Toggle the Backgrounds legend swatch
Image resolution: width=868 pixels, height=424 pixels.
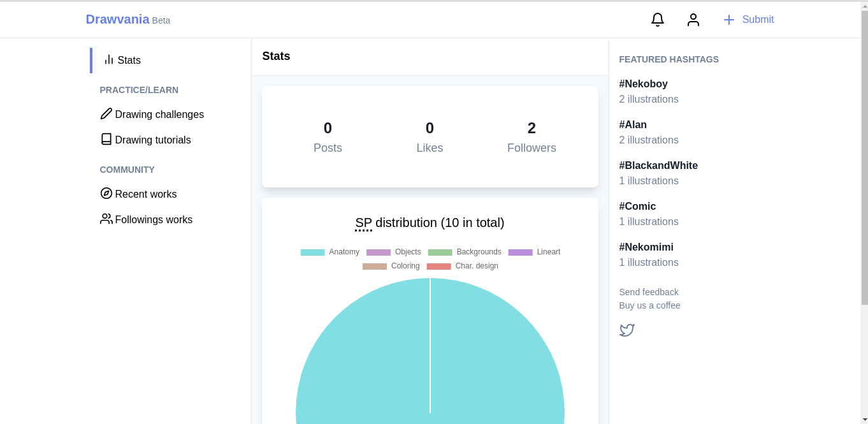[440, 252]
